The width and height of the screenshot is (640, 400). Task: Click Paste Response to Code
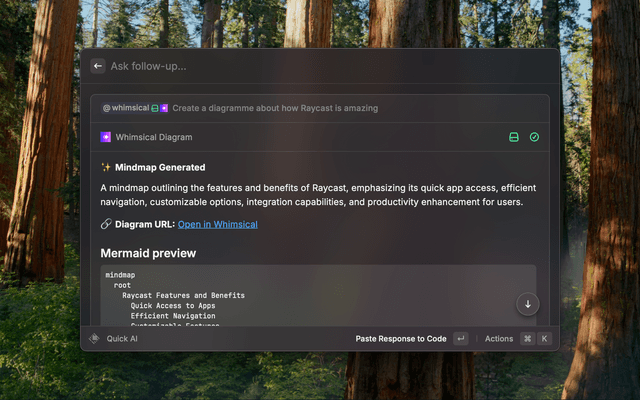coord(400,339)
